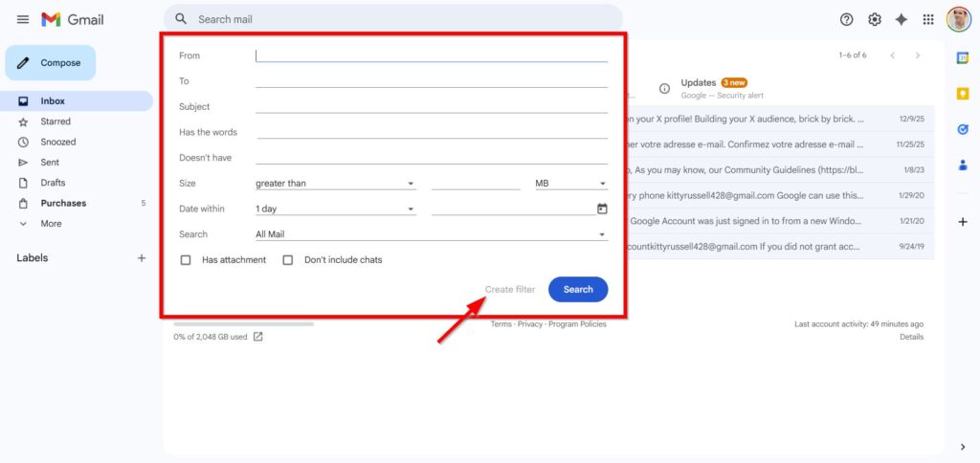Image resolution: width=980 pixels, height=463 pixels.
Task: Open the email dated 1/8/23
Action: (x=779, y=170)
